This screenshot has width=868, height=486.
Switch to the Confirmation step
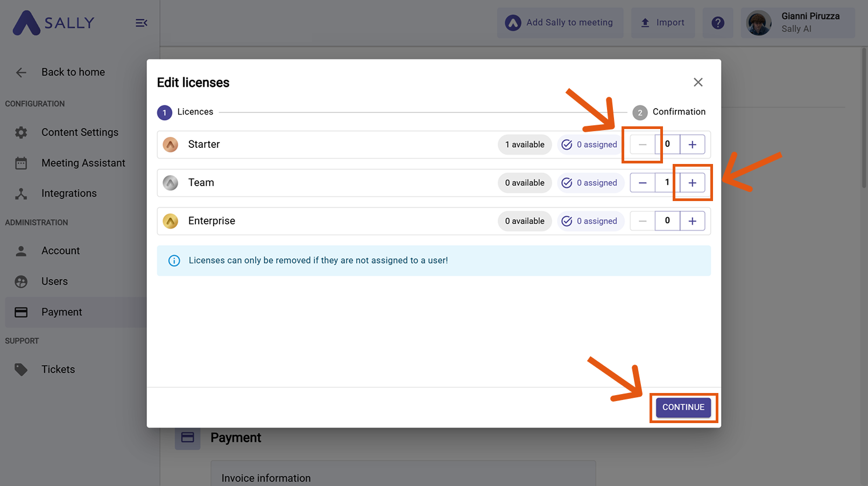click(x=669, y=112)
